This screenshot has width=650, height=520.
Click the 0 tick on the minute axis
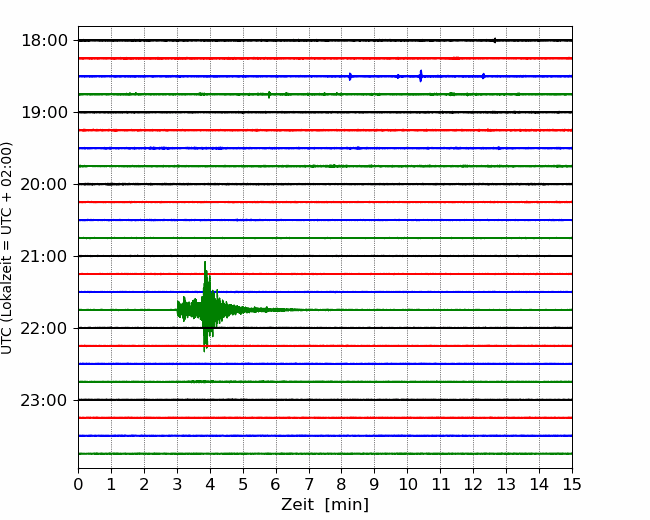pyautogui.click(x=78, y=484)
